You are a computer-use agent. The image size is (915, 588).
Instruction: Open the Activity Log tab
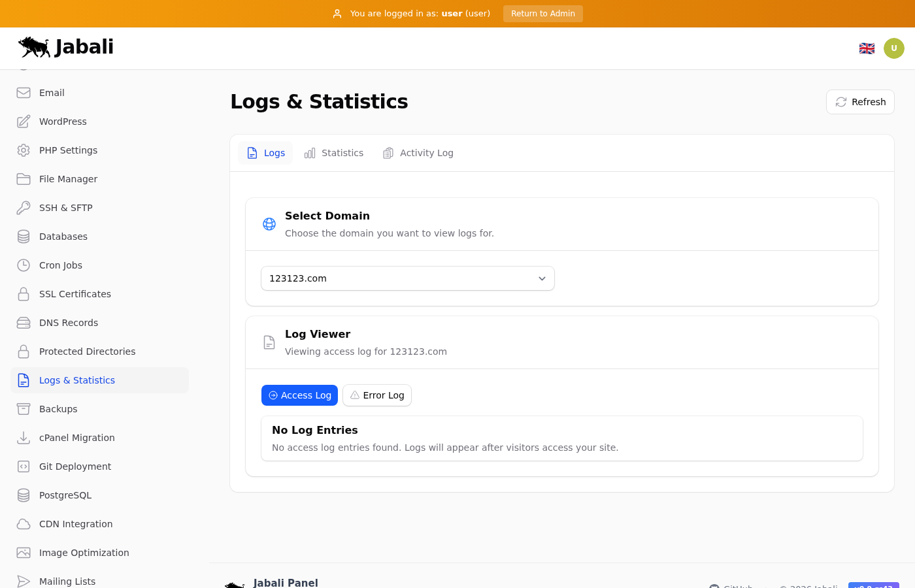tap(418, 153)
